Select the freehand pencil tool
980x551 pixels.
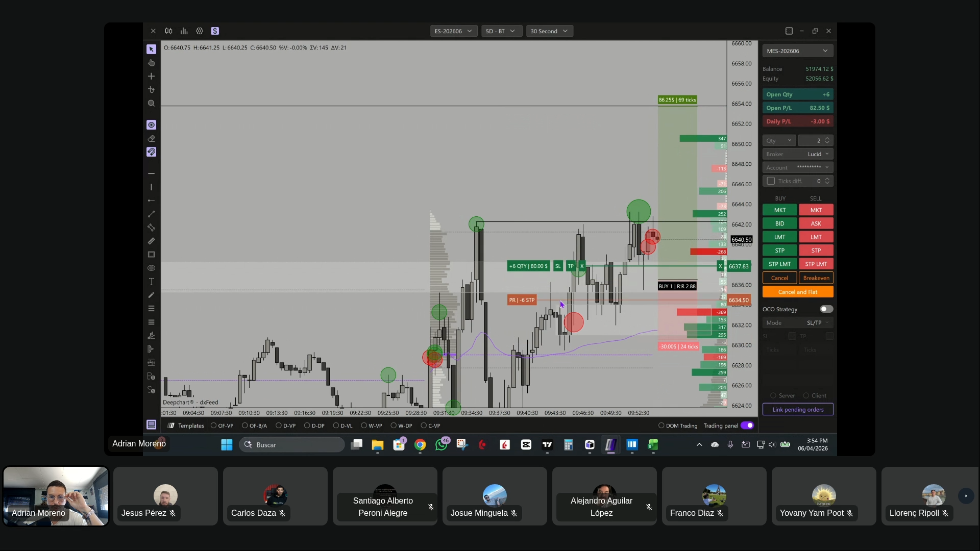[x=151, y=295]
